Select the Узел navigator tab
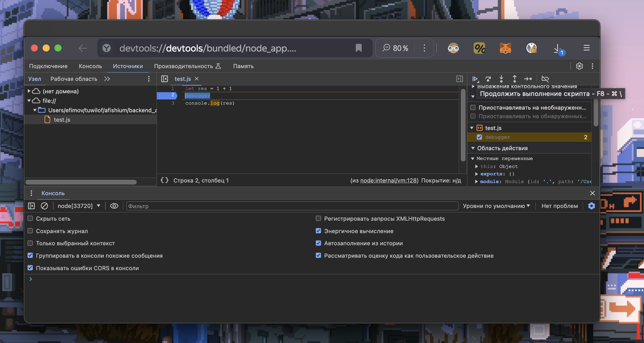This screenshot has height=343, width=644. click(35, 79)
